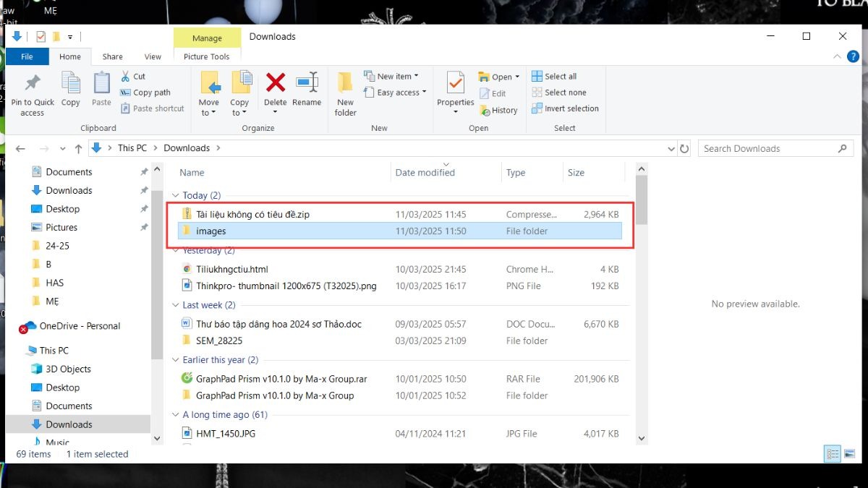The height and width of the screenshot is (488, 868).
Task: Switch to the Share tab
Action: (112, 56)
